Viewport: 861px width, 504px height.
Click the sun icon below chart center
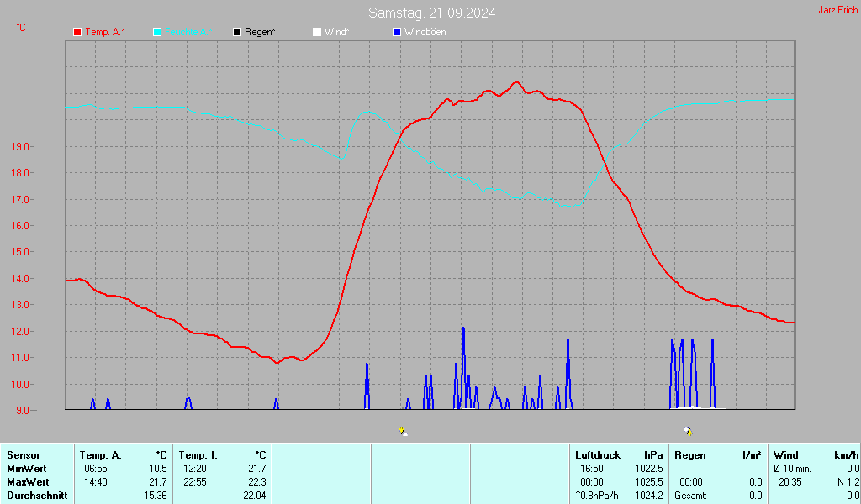pyautogui.click(x=404, y=431)
